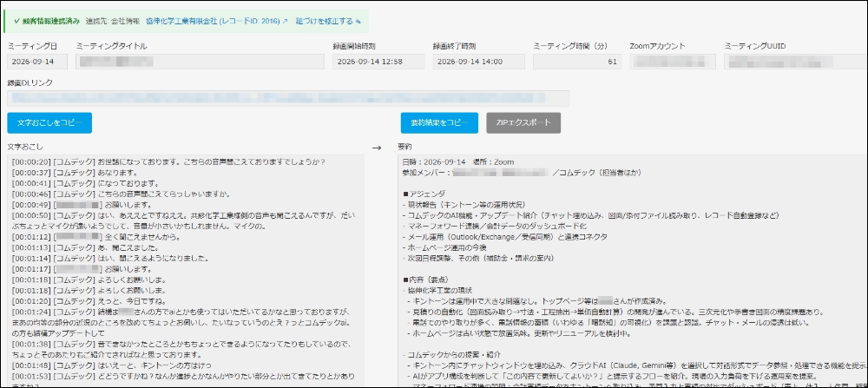Select transcript line [00:01:12] 全く聞こえませんから
The width and height of the screenshot is (868, 388).
click(99, 236)
